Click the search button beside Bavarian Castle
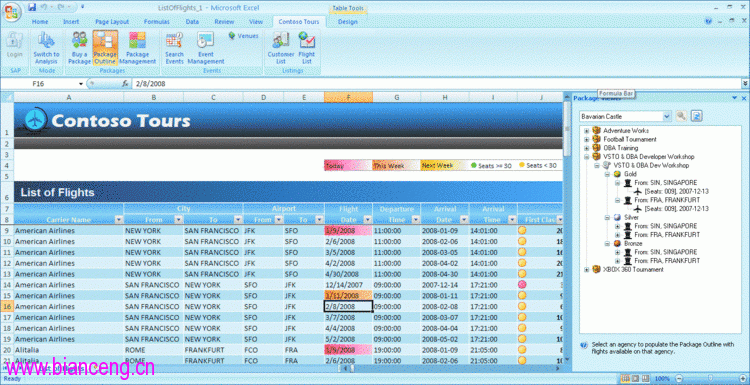750x385 pixels. [681, 116]
